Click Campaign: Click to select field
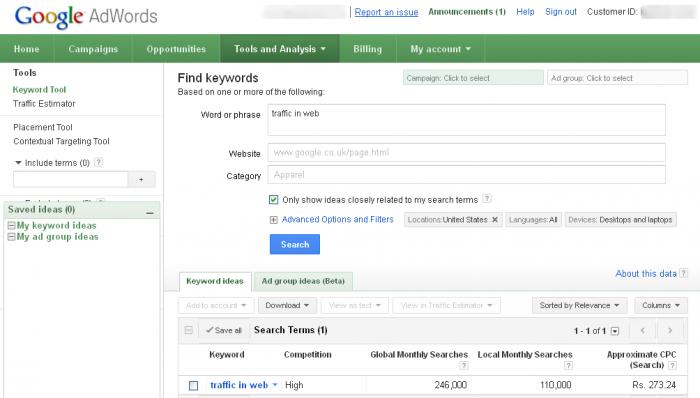The width and height of the screenshot is (700, 398). point(473,78)
